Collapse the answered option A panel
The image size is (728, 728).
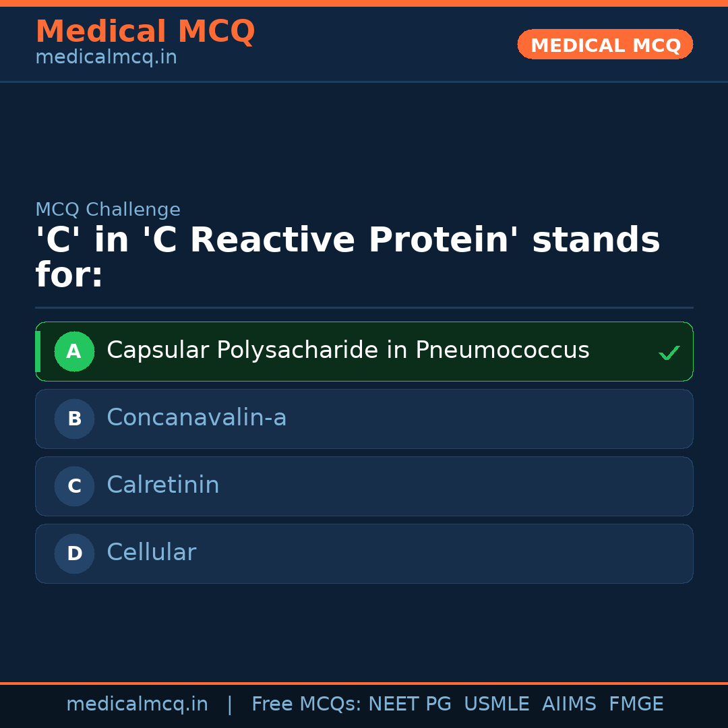point(364,351)
